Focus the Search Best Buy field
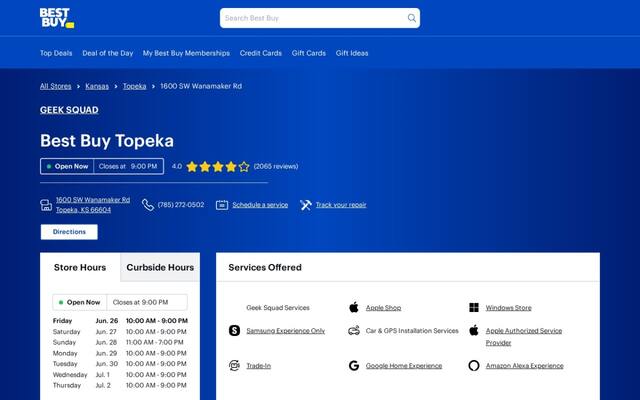The height and width of the screenshot is (400, 640). tap(320, 18)
